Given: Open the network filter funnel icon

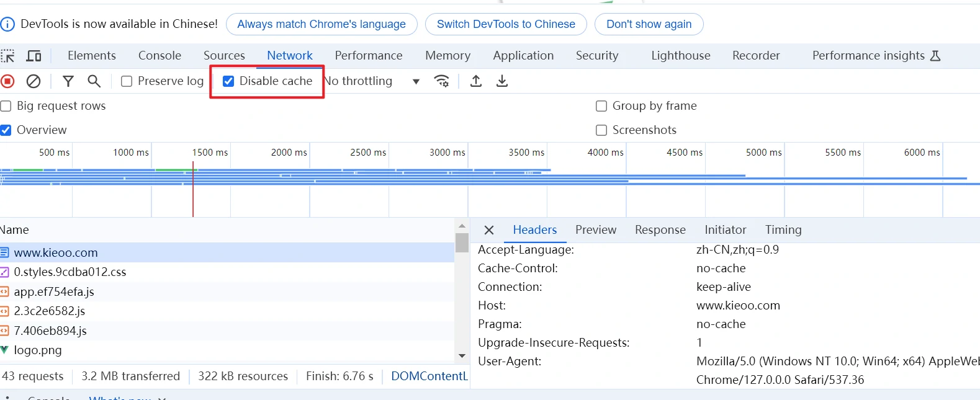Looking at the screenshot, I should [68, 81].
